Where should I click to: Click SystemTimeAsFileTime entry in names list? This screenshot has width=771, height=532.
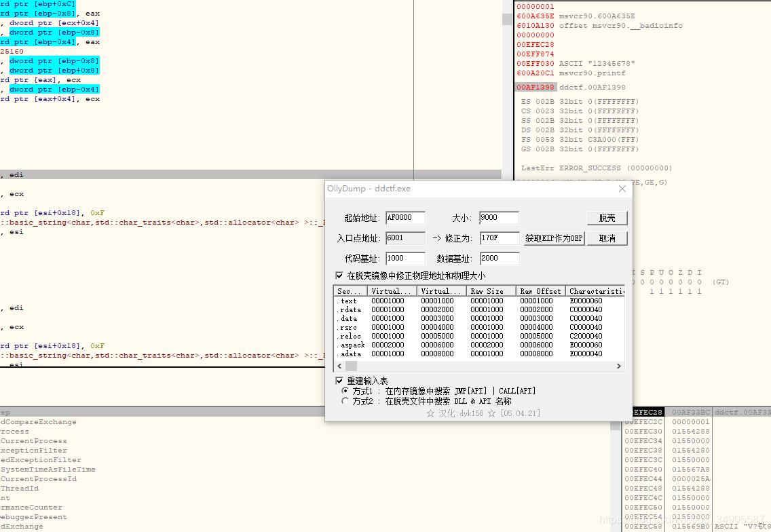tap(48, 470)
